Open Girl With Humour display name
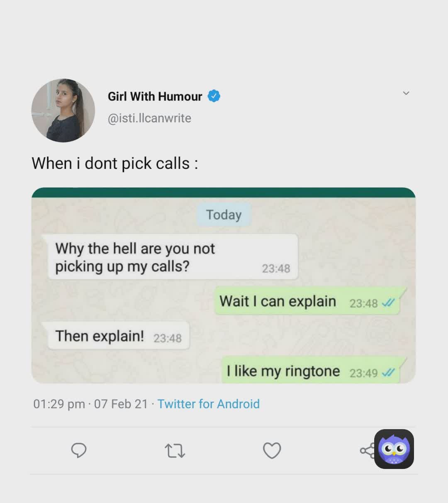The height and width of the screenshot is (503, 448). coord(155,96)
